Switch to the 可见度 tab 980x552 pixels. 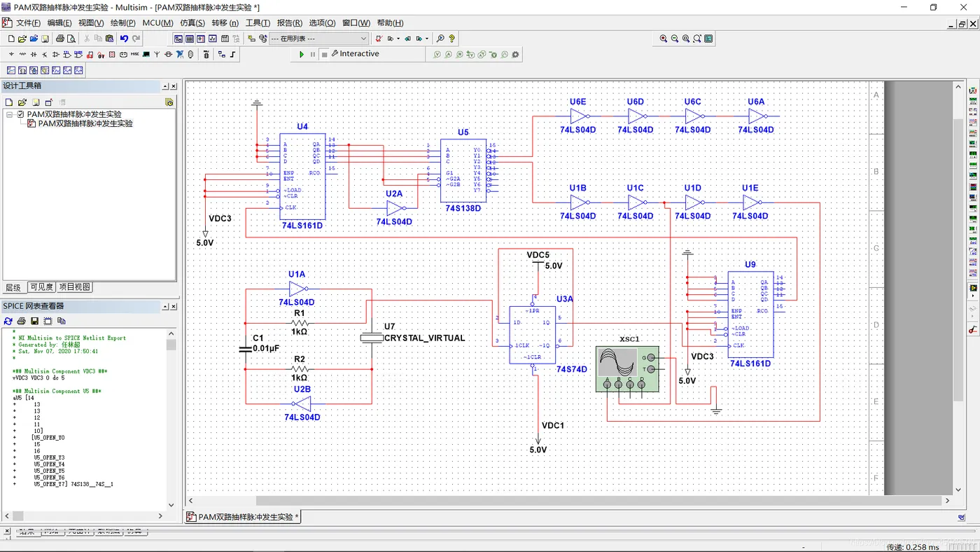pyautogui.click(x=41, y=287)
